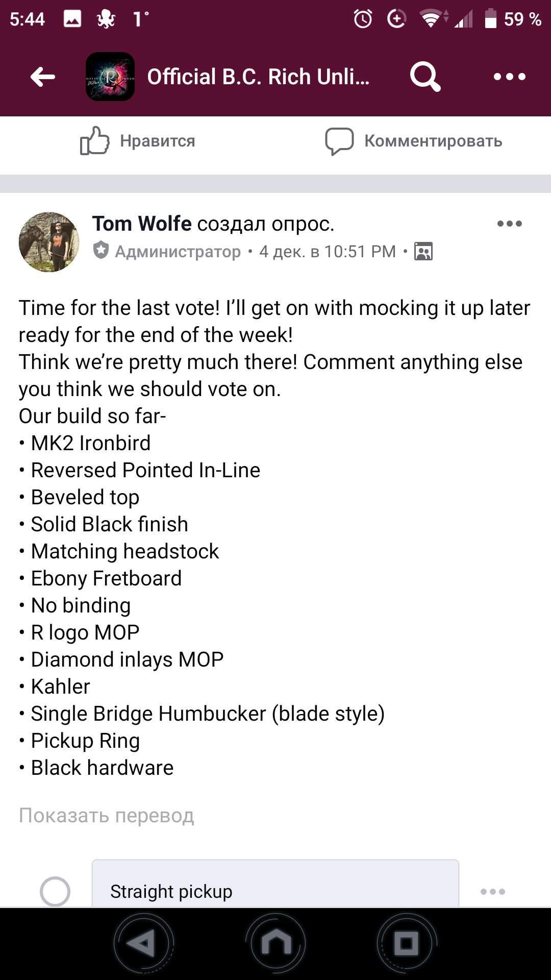Open the B.C. Rich group avatar
Image resolution: width=551 pixels, height=980 pixels.
(x=110, y=77)
